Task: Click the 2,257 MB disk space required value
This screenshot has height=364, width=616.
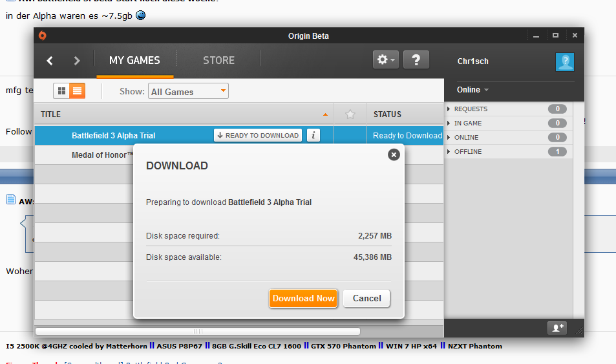Action: tap(375, 236)
